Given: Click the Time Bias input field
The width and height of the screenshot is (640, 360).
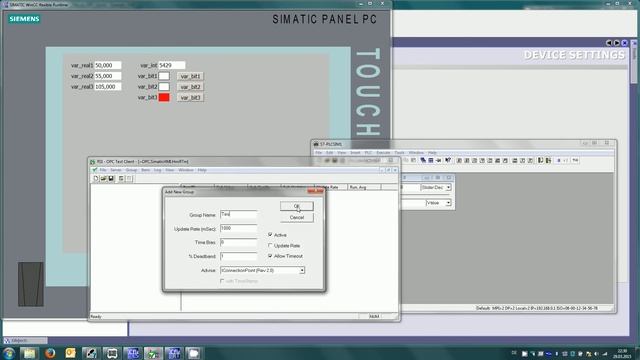Looking at the screenshot, I should pos(238,242).
